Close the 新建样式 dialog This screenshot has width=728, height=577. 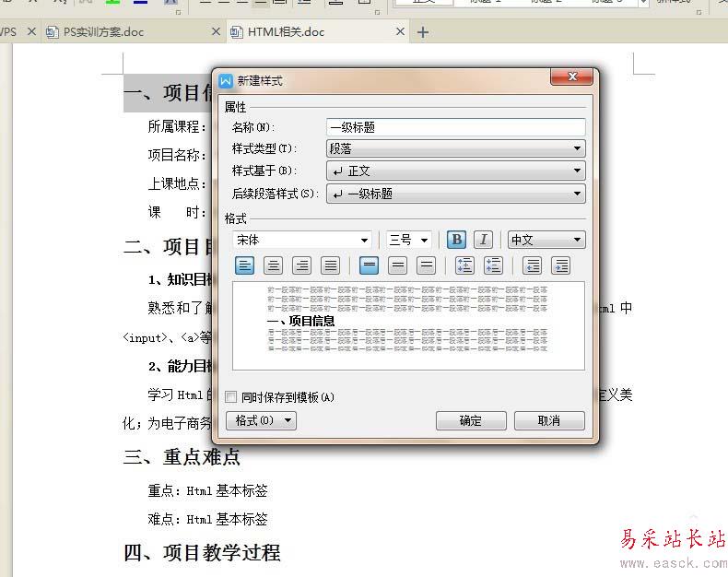point(572,77)
